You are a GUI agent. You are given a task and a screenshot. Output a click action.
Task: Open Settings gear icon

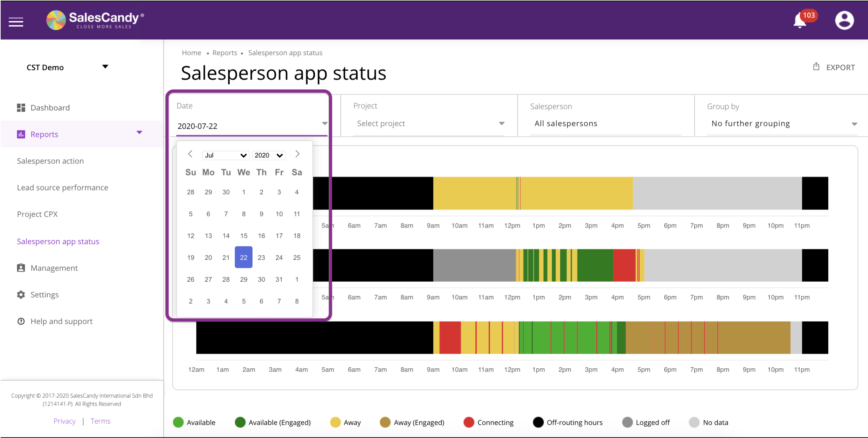tap(21, 294)
